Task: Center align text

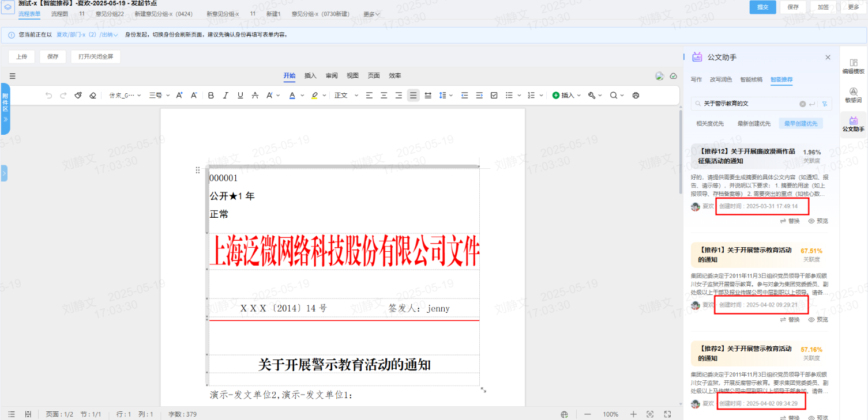Action: (x=384, y=96)
